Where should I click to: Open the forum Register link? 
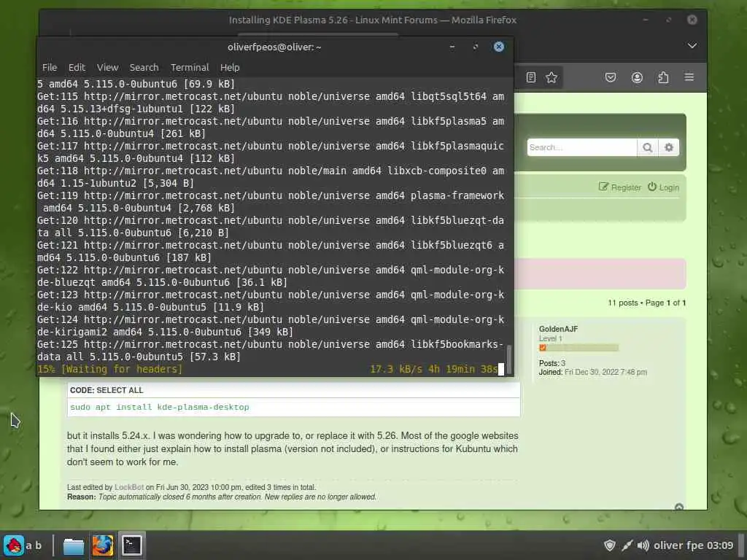click(x=620, y=187)
